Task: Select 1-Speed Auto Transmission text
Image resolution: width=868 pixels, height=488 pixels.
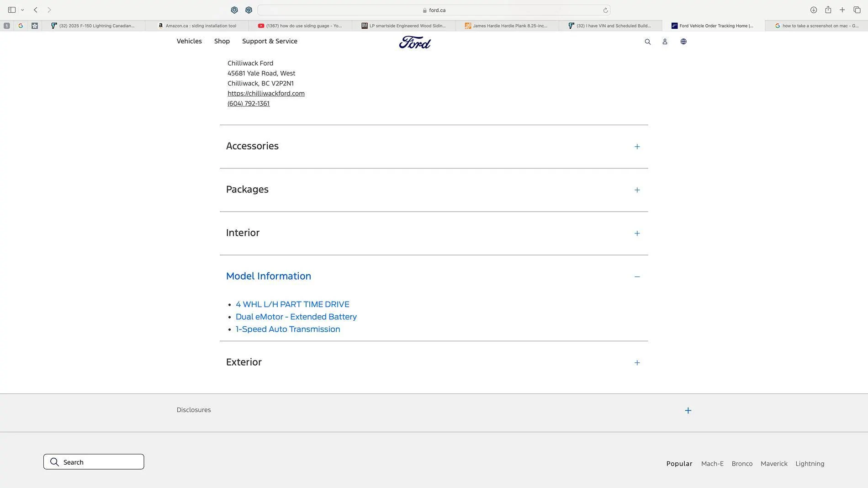Action: [288, 329]
